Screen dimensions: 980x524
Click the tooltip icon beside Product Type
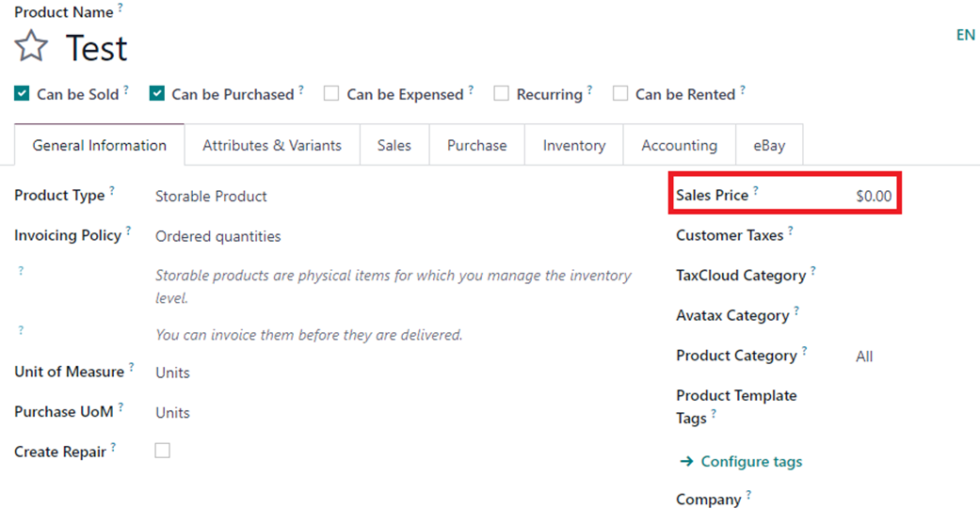click(x=112, y=190)
